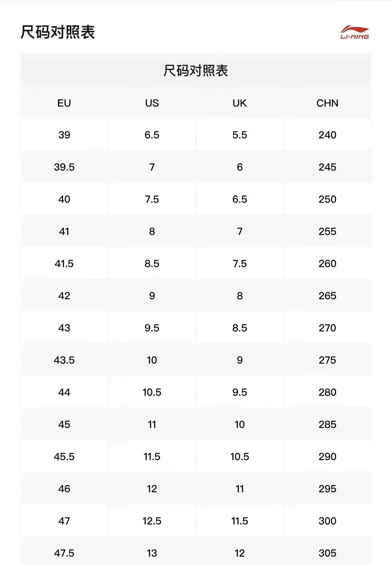Select the UK column header
Viewport: 392px width, 565px height.
click(240, 103)
